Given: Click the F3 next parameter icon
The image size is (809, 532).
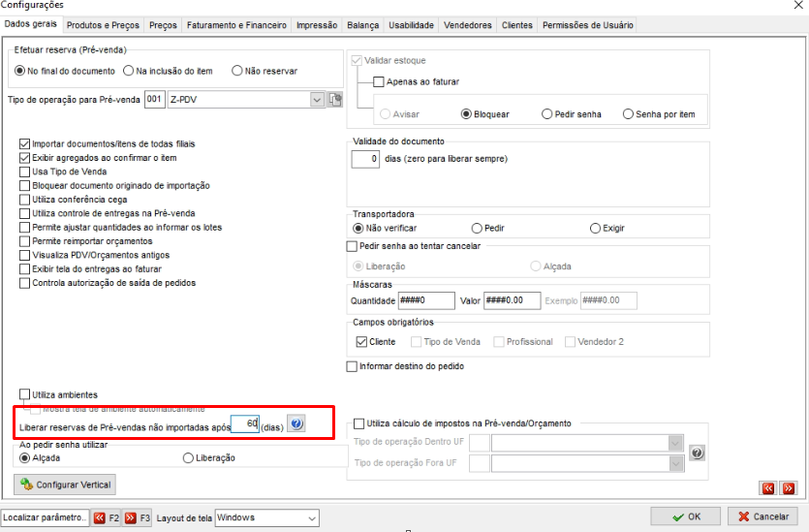Looking at the screenshot, I should (131, 517).
